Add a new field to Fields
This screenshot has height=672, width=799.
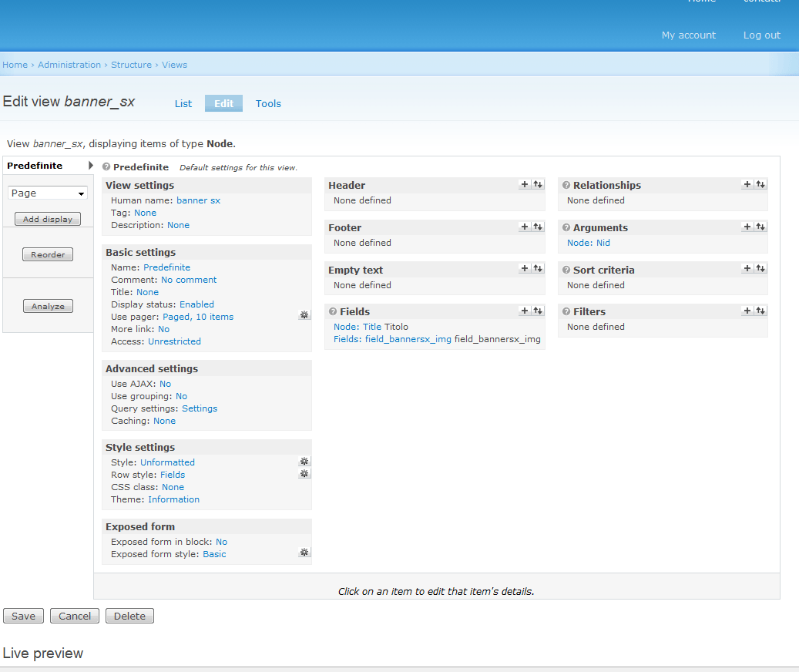coord(525,311)
